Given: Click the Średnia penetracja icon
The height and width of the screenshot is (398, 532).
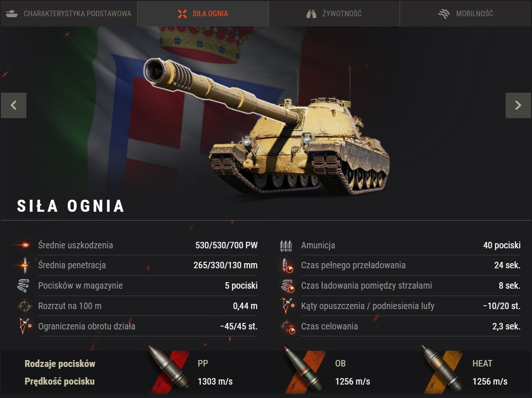Looking at the screenshot, I should pyautogui.click(x=25, y=265).
